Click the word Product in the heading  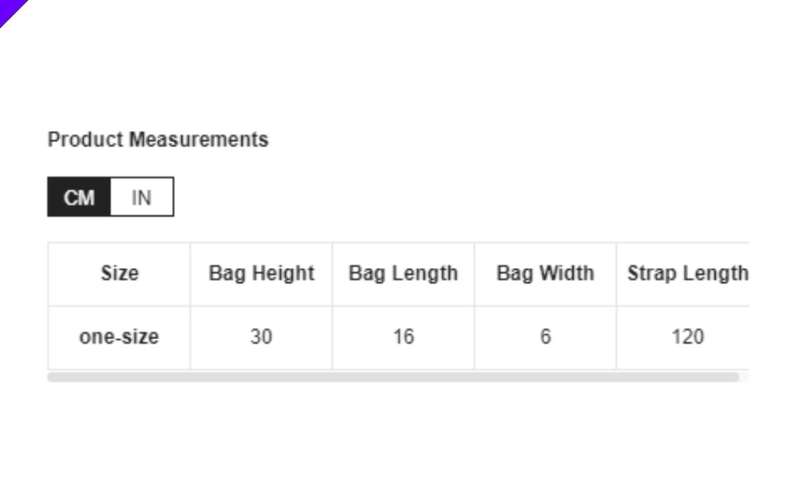point(85,139)
